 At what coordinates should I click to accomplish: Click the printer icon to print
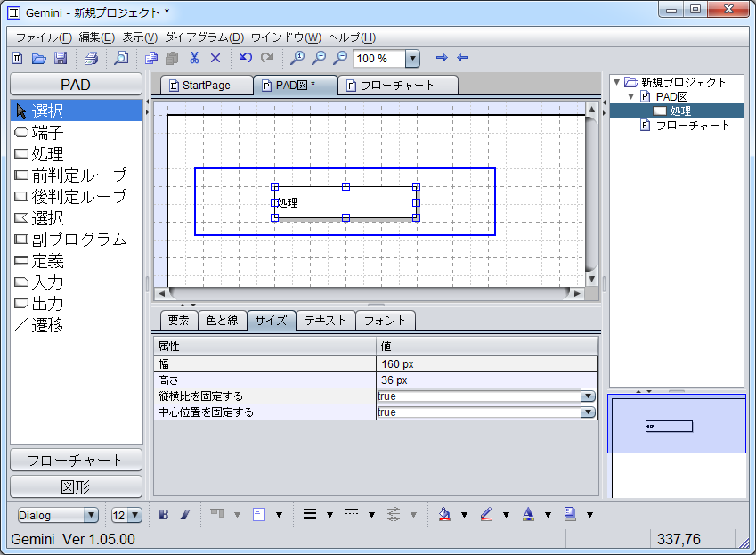click(x=91, y=58)
